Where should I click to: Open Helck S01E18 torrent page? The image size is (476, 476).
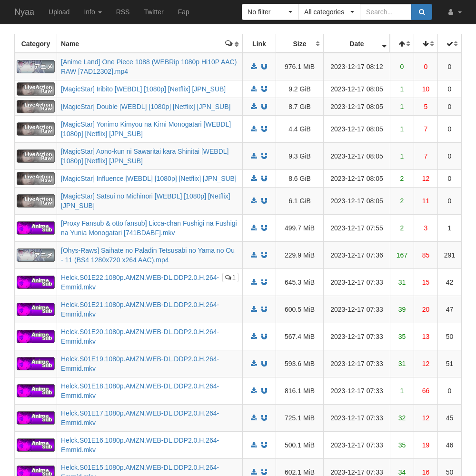tap(139, 391)
